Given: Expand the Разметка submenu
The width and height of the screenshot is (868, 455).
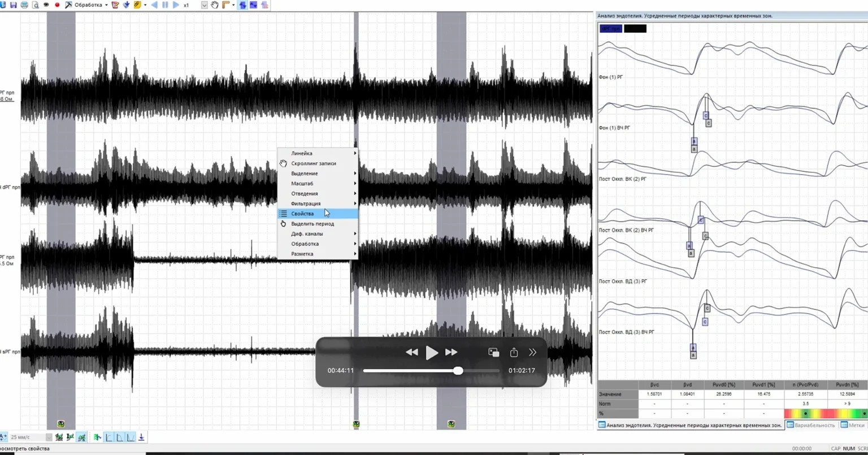Looking at the screenshot, I should click(x=318, y=254).
